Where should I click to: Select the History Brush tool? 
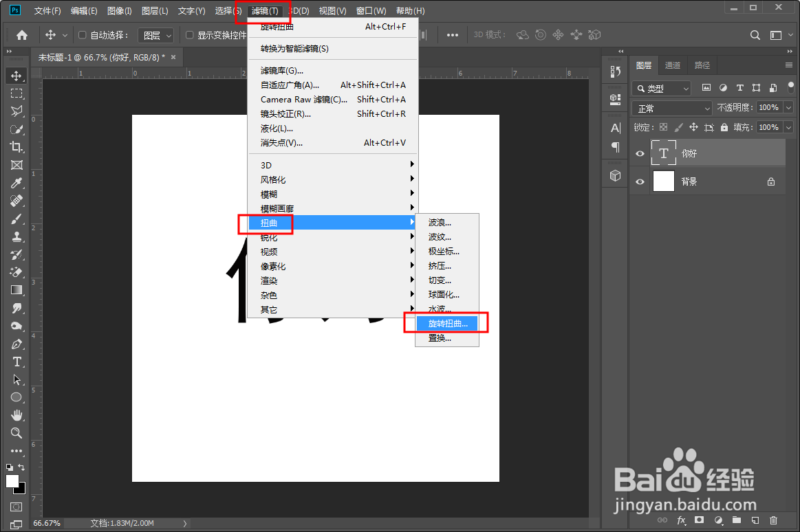coord(17,254)
